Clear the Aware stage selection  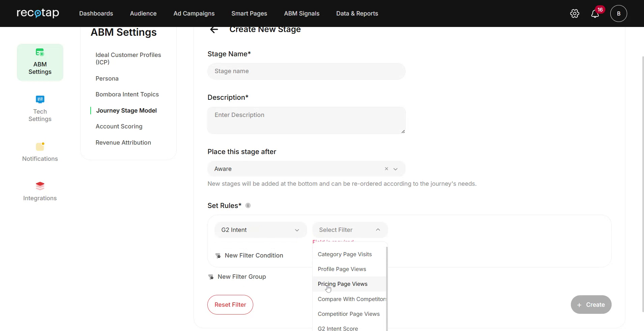(386, 169)
